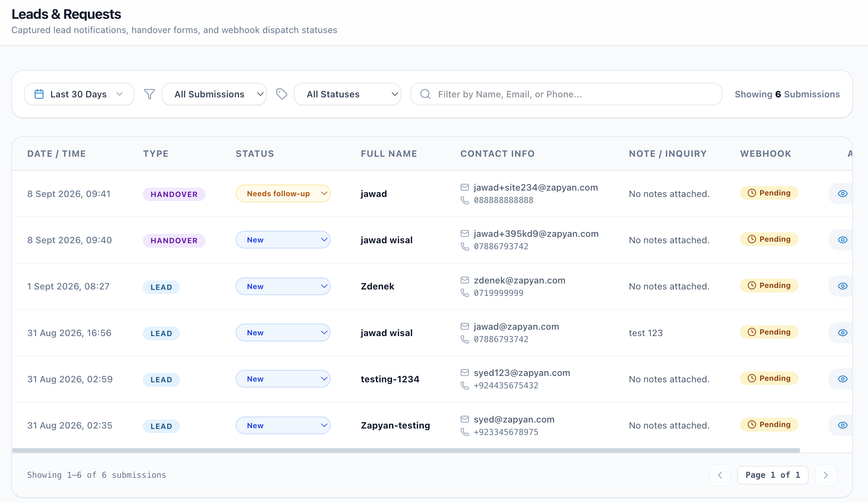Open status dropdown for testing-1234 row
The image size is (868, 503).
tap(283, 379)
